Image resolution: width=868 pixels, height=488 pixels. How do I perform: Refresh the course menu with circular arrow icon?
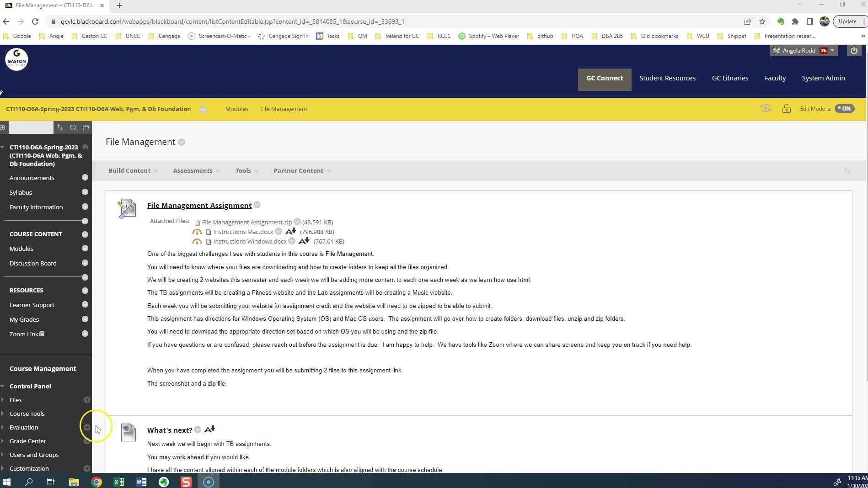[x=73, y=127]
